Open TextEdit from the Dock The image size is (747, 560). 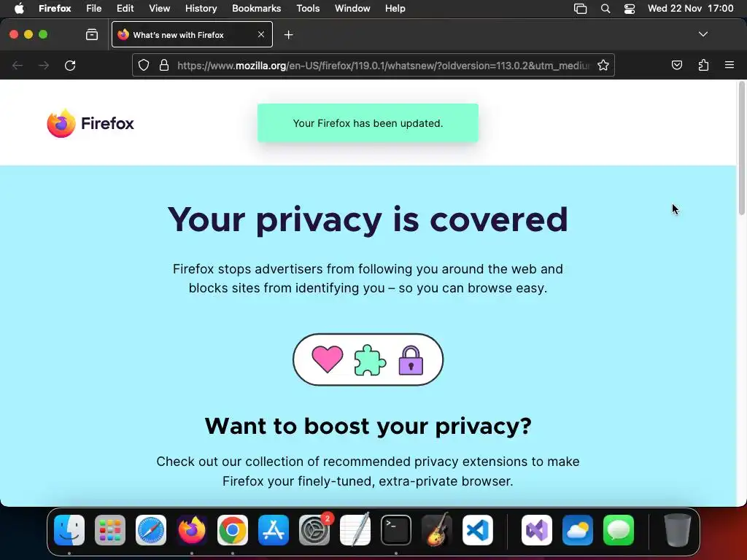pyautogui.click(x=355, y=529)
